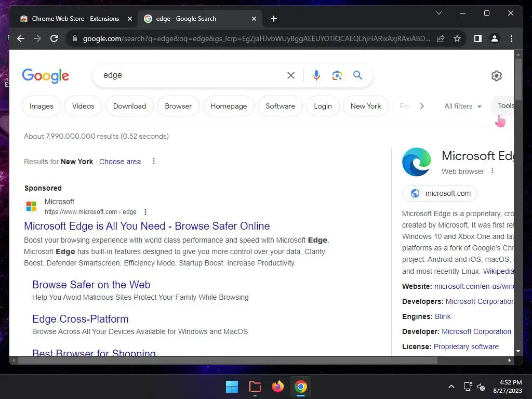Click the padlock site info icon
Image resolution: width=532 pixels, height=399 pixels.
75,38
